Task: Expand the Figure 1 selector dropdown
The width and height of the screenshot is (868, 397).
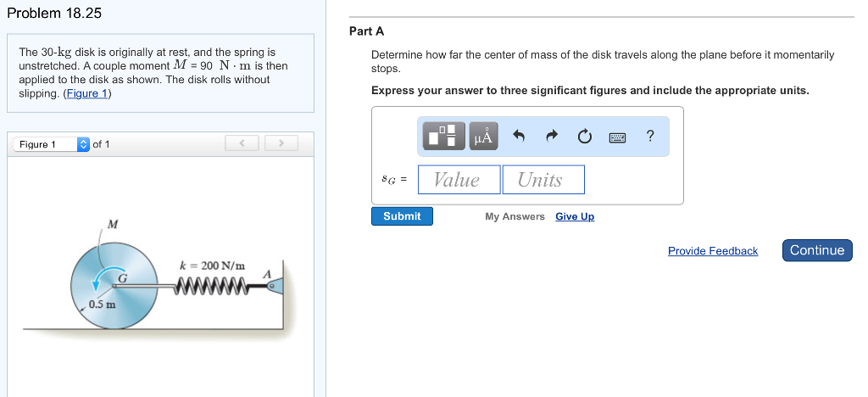Action: (x=83, y=144)
